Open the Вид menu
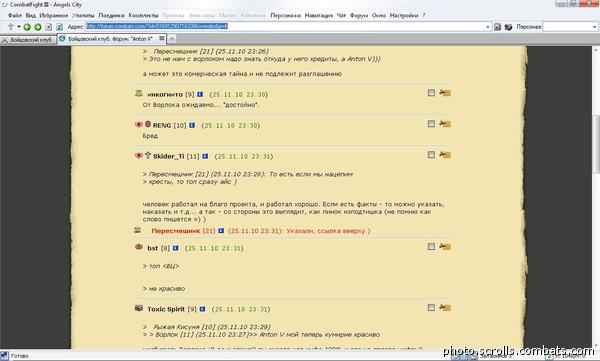The width and height of the screenshot is (600, 361). [x=31, y=15]
